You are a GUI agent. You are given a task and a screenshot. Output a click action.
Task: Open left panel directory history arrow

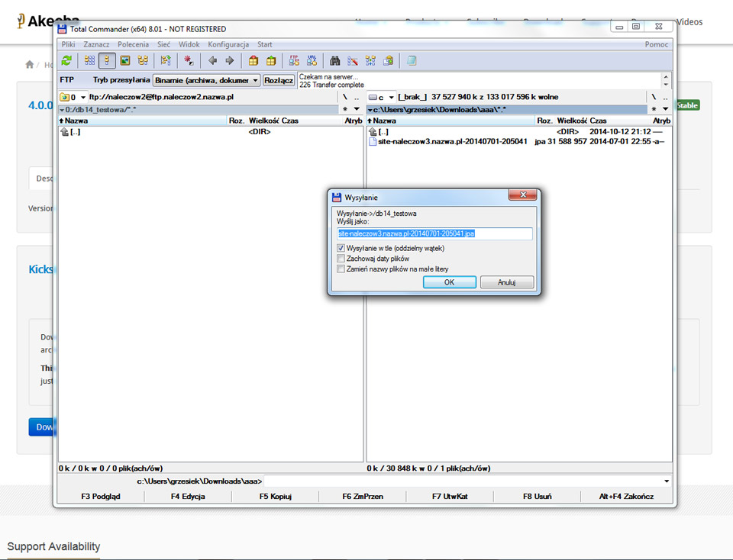tap(357, 109)
